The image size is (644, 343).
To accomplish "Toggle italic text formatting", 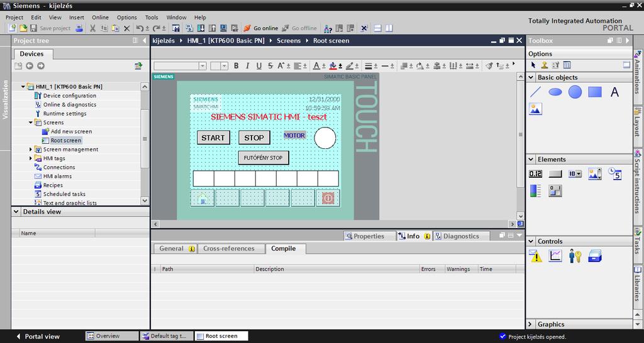I will 247,65.
